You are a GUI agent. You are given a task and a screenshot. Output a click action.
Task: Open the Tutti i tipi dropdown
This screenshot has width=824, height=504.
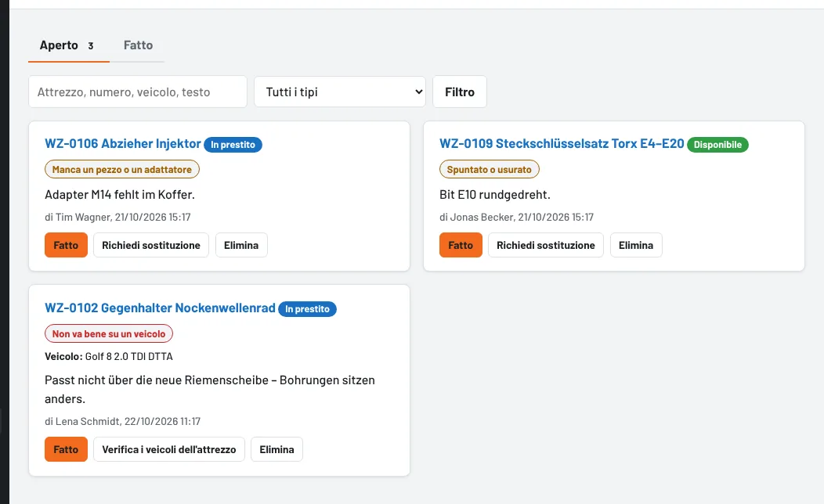point(340,92)
